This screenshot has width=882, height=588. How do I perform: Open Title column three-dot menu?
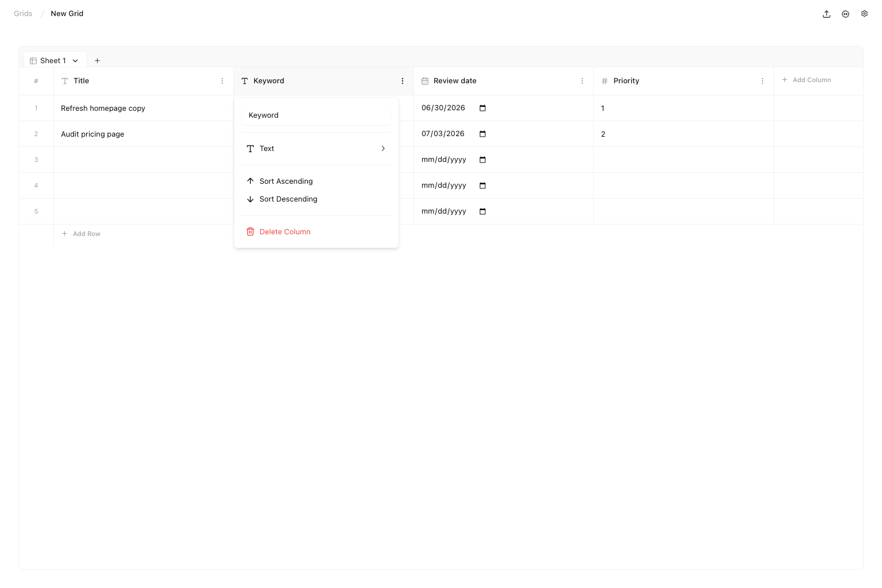coord(222,81)
